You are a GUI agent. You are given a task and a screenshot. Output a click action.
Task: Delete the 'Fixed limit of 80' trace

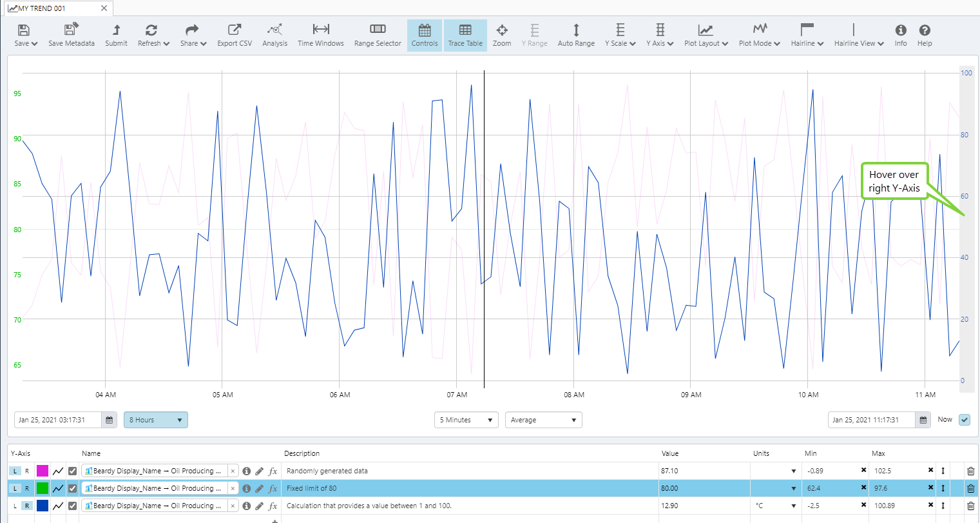click(970, 489)
